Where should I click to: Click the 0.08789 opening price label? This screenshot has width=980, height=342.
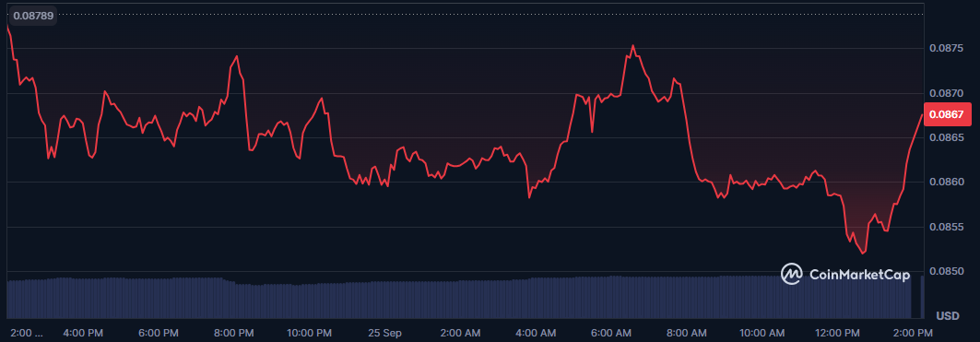coord(32,15)
